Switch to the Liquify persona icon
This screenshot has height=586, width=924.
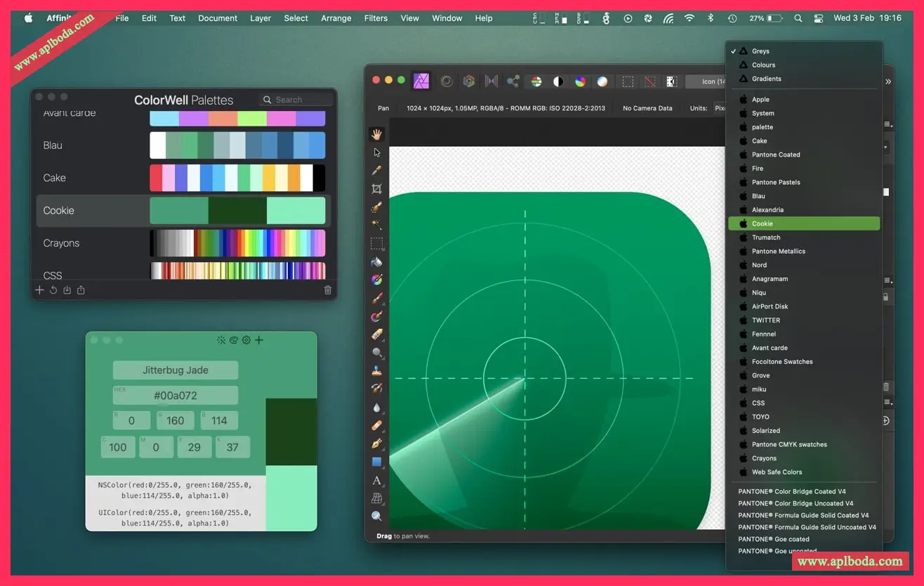click(446, 82)
